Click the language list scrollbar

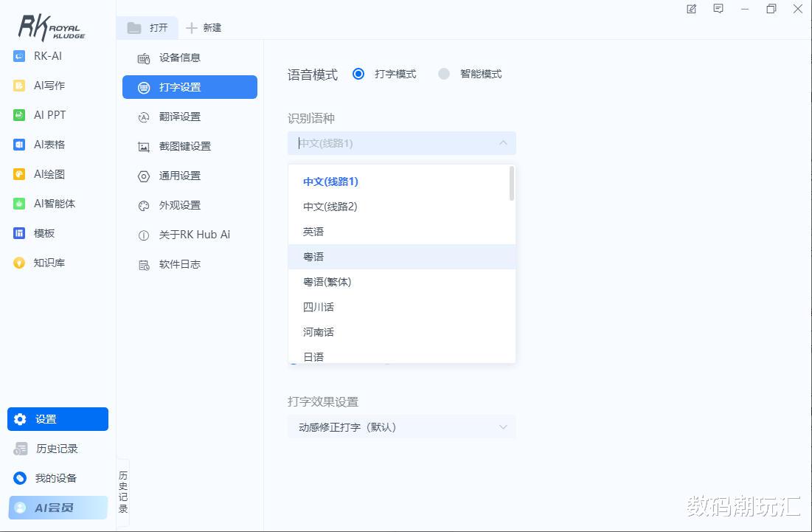click(512, 184)
